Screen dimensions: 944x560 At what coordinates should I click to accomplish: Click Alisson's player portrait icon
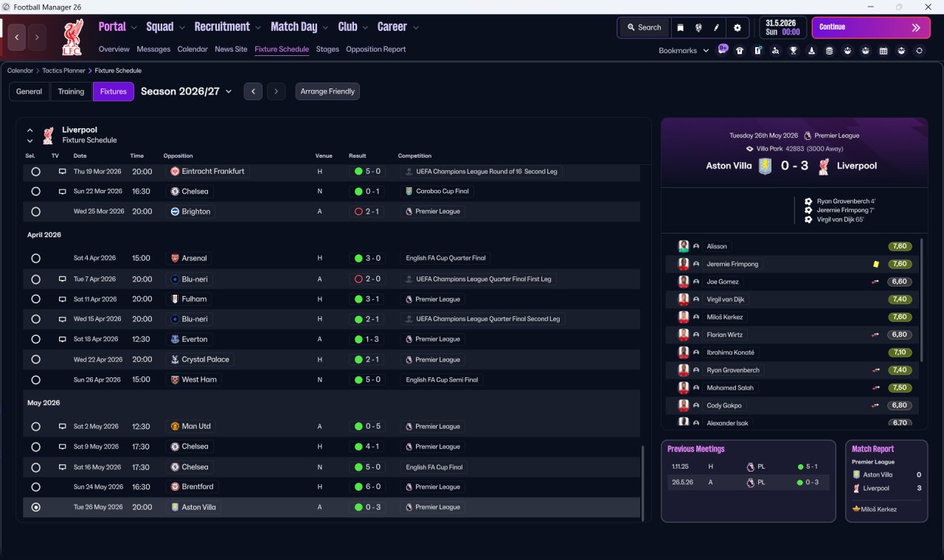(x=684, y=246)
